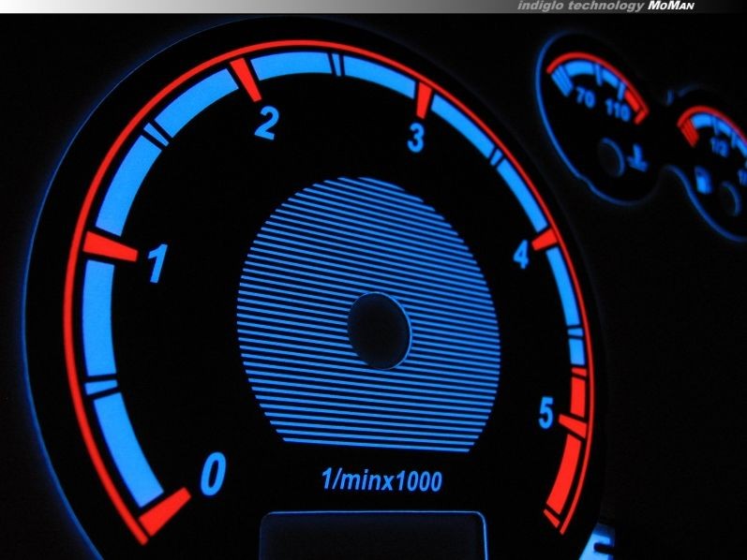747x560 pixels.
Task: Click the 1/2 mark on fuel gauge
Action: tap(719, 148)
